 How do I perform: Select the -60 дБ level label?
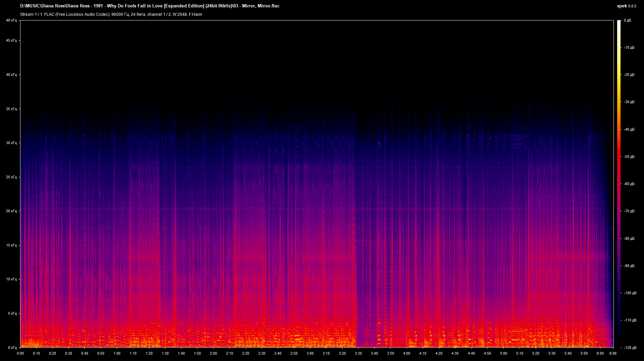tap(629, 184)
